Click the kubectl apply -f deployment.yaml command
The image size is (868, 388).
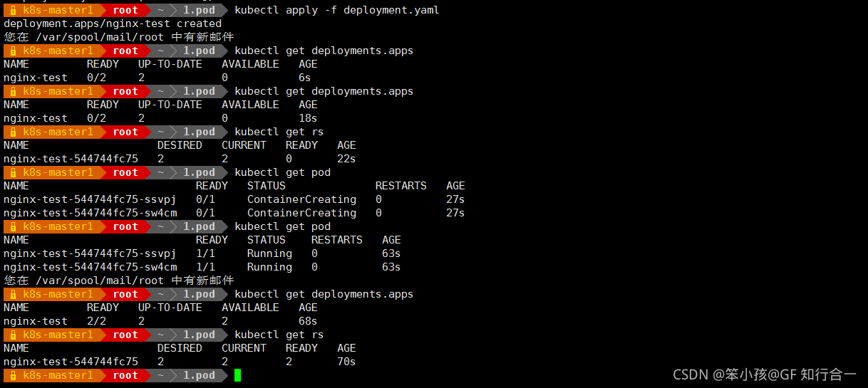click(x=336, y=10)
